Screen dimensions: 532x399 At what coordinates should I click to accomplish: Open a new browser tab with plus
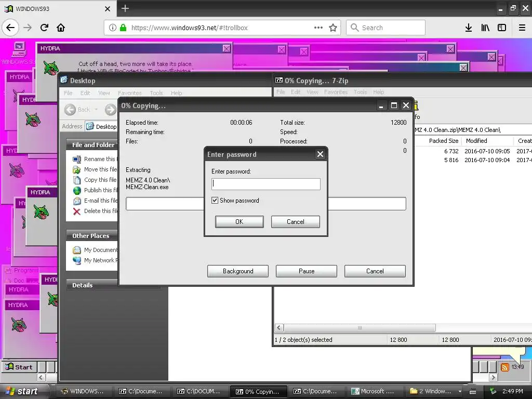(x=125, y=8)
